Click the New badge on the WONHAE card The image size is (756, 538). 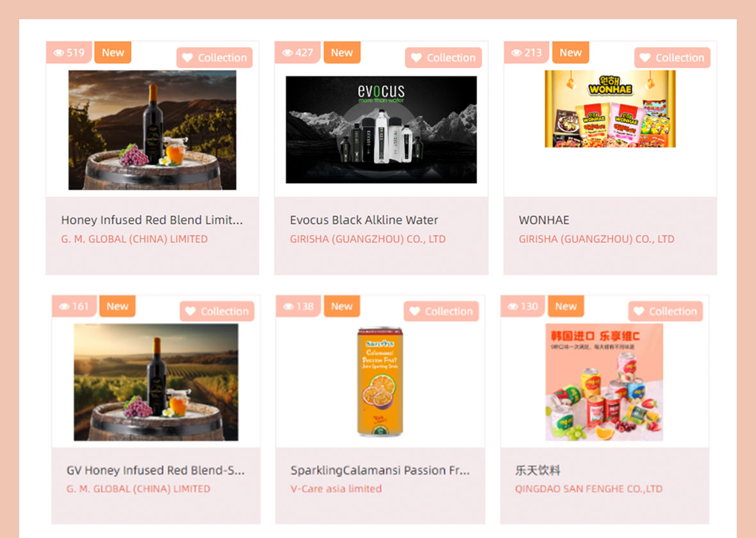point(570,52)
